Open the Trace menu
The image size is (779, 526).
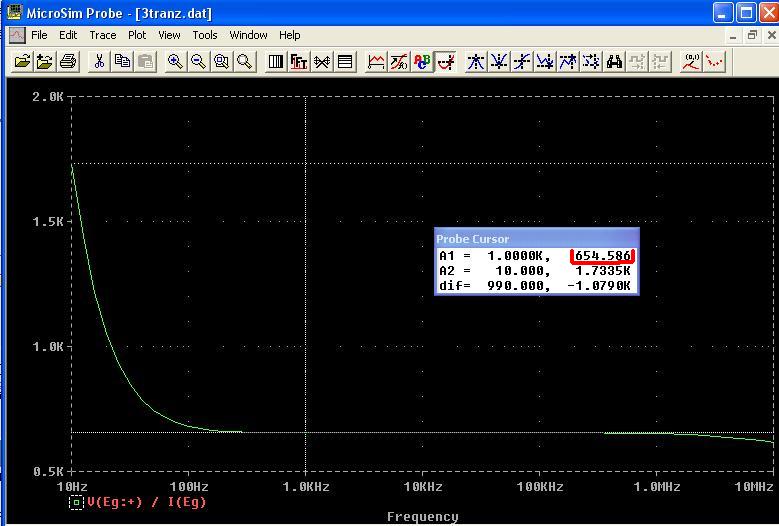point(102,35)
